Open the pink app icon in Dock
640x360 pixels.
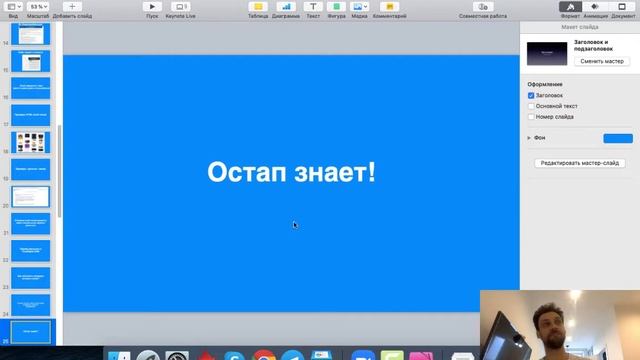[x=421, y=355]
